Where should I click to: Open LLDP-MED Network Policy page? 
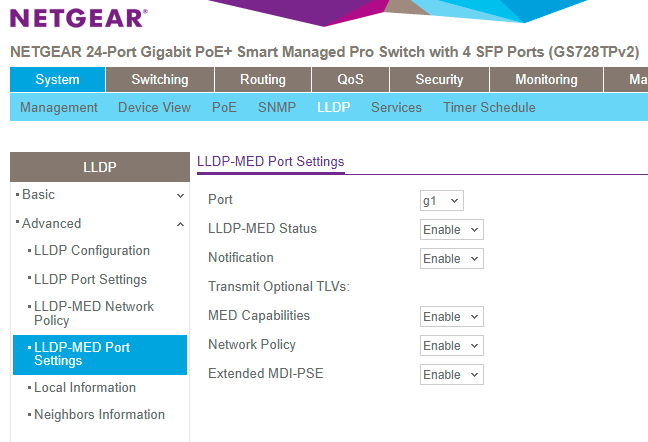[94, 314]
